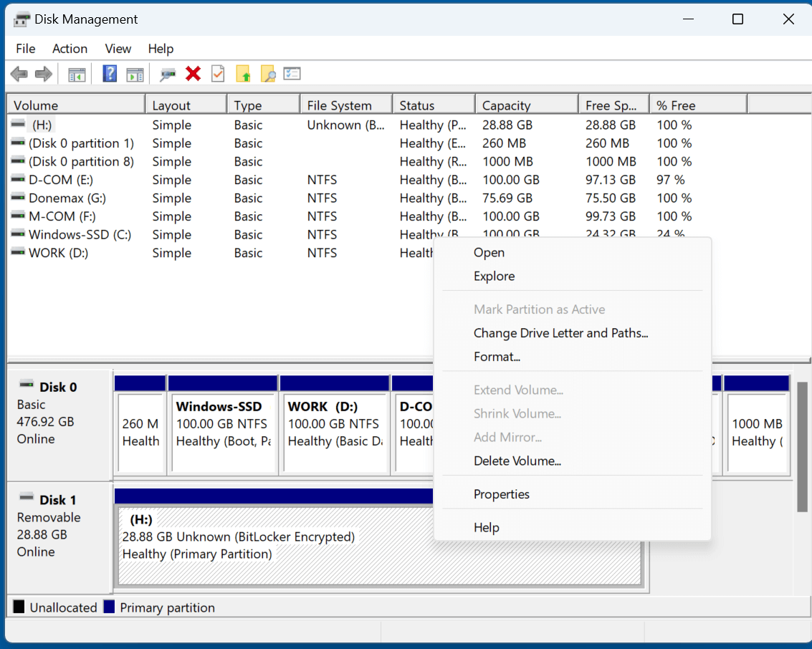Toggle the Show/Hide Action Pane icon
The image size is (812, 649).
coord(135,73)
